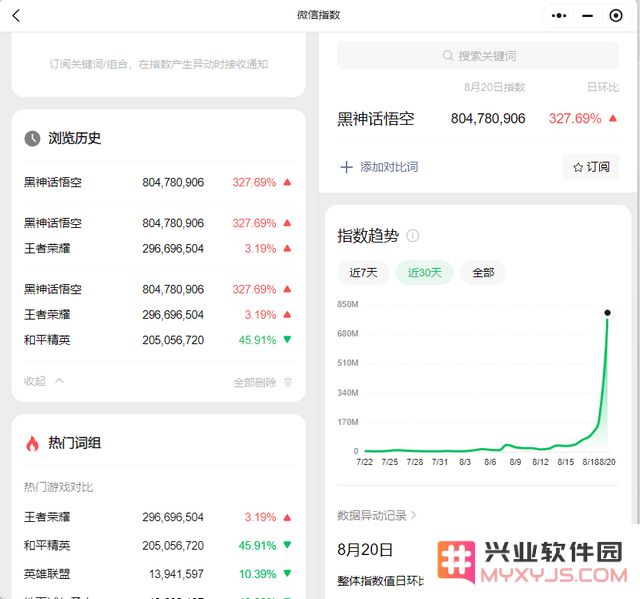Click the 8月20日 date heading
The image size is (640, 599).
pos(365,550)
